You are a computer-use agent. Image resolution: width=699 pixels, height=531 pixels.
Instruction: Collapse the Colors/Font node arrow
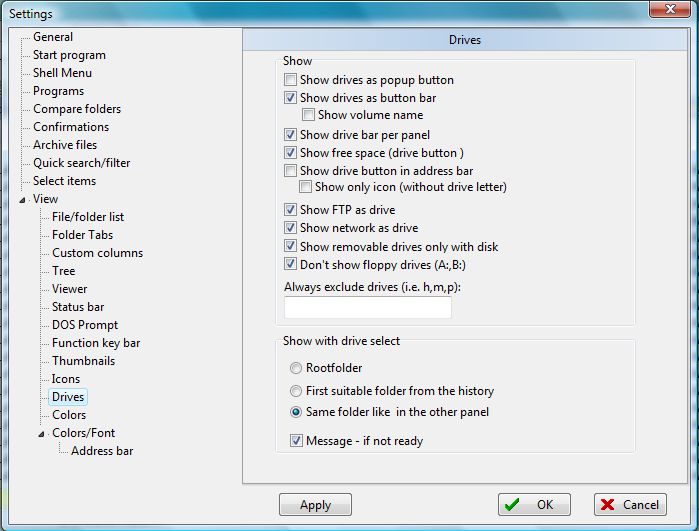41,434
